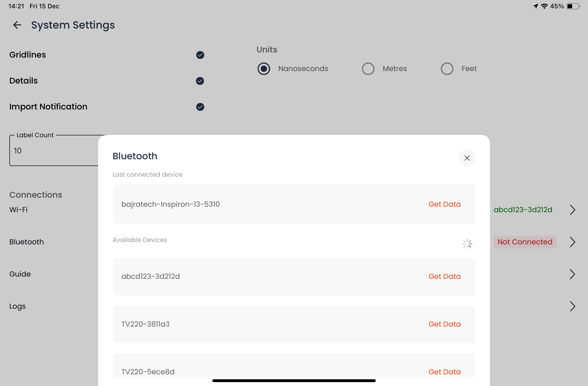Expand the Logs chevron
Image resolution: width=588 pixels, height=386 pixels.
pyautogui.click(x=572, y=306)
